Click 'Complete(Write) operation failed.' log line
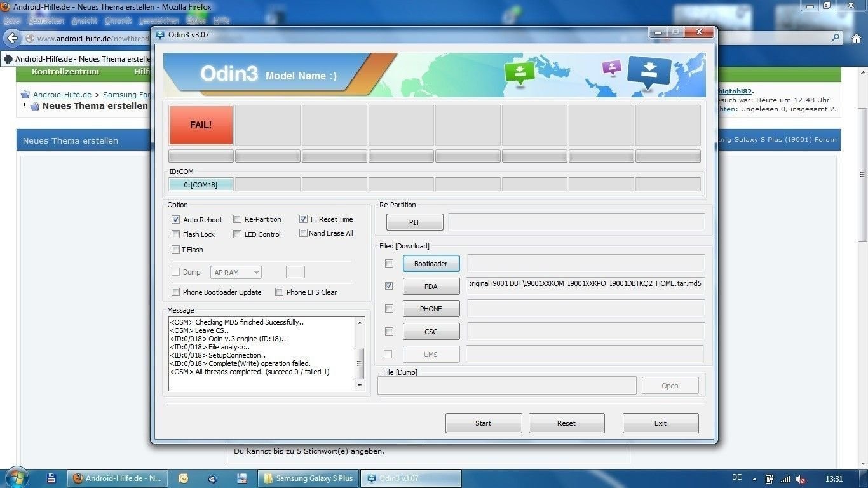 240,363
